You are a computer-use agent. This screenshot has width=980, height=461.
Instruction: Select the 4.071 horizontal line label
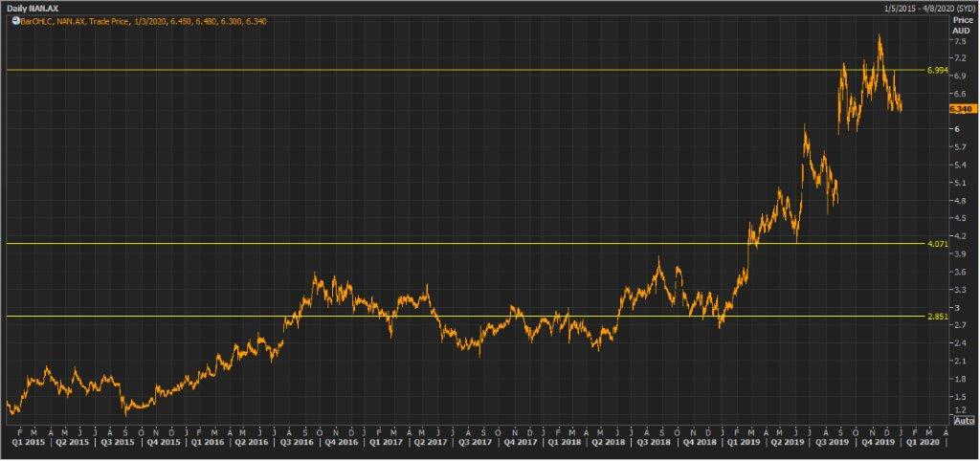[938, 244]
